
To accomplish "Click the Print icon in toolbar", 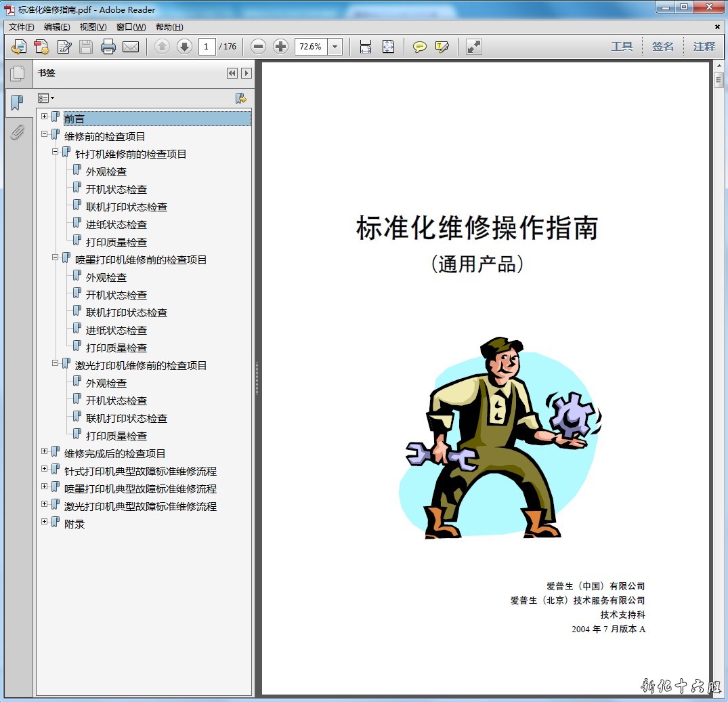I will 108,47.
